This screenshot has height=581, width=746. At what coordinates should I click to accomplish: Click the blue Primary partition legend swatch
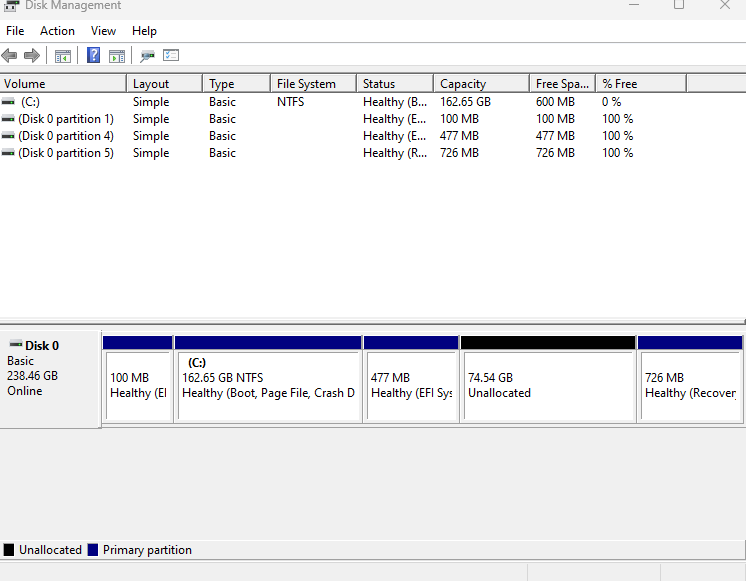pos(93,550)
